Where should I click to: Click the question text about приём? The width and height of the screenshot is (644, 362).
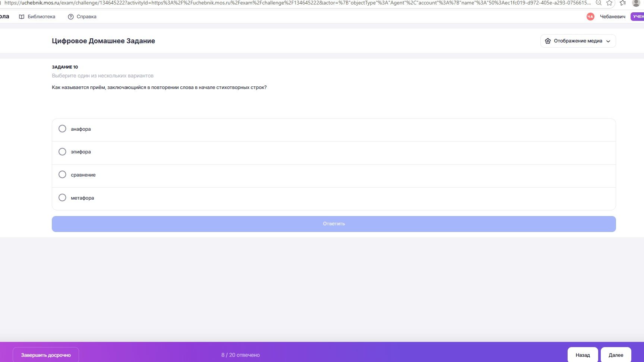[159, 88]
